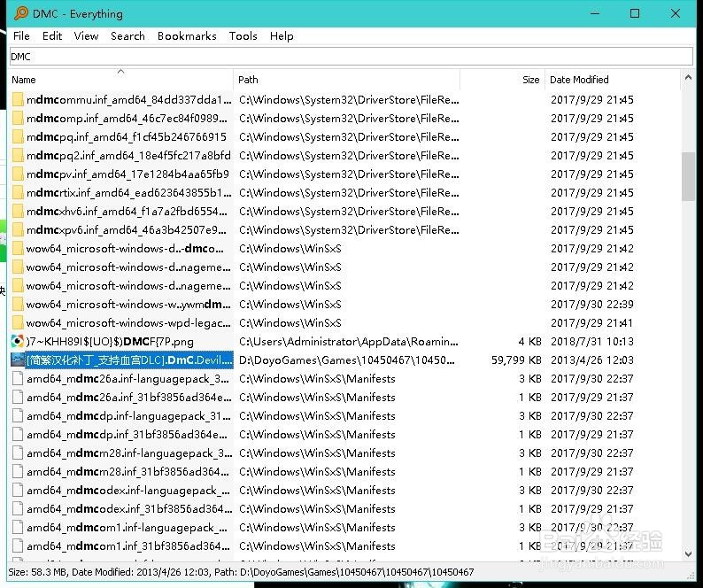Click folder icon of mdmcxpv6.inf_amd64 row

(x=18, y=229)
